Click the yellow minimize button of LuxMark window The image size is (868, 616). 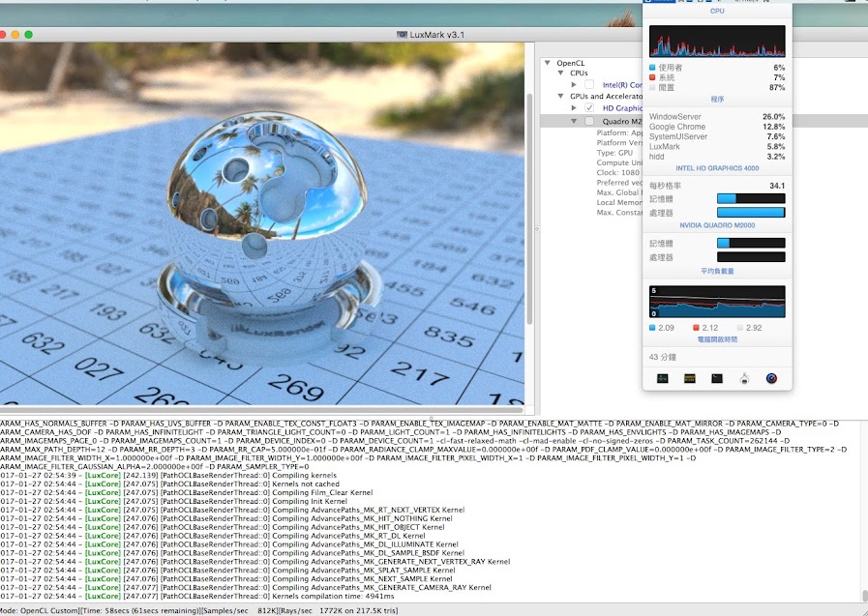pos(15,34)
